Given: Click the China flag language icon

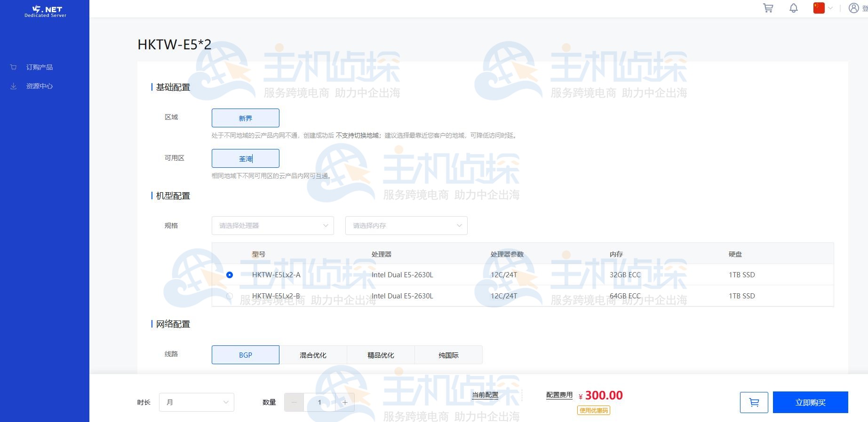Looking at the screenshot, I should coord(819,8).
